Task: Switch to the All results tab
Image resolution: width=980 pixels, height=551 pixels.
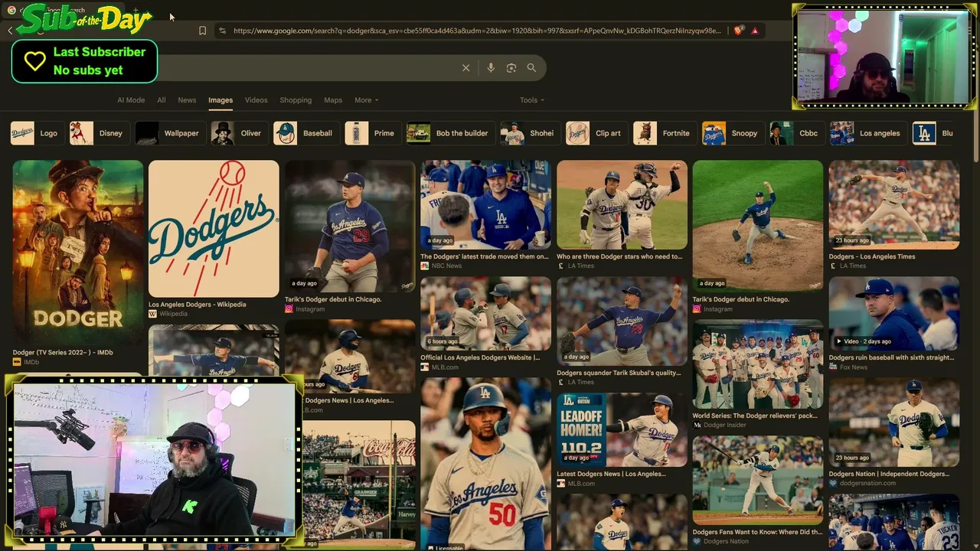Action: tap(162, 100)
